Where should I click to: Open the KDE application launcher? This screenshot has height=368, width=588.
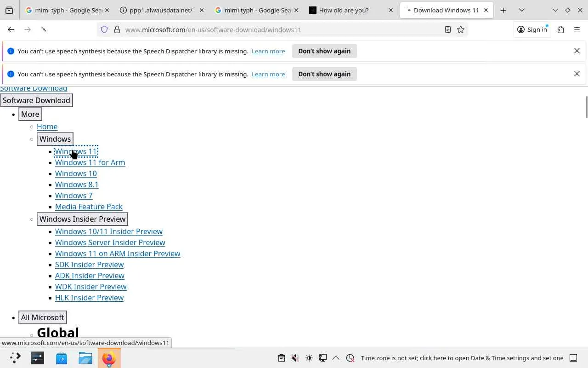15,358
